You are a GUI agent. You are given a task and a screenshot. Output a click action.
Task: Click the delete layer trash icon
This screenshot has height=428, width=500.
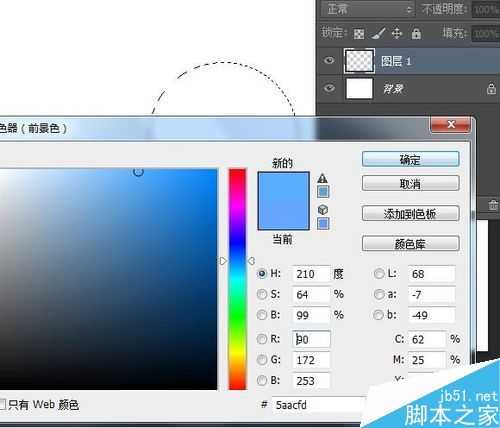[x=493, y=205]
